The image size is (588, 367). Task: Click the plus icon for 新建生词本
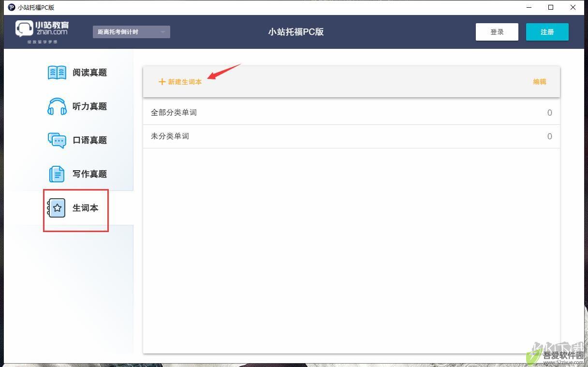click(x=162, y=82)
